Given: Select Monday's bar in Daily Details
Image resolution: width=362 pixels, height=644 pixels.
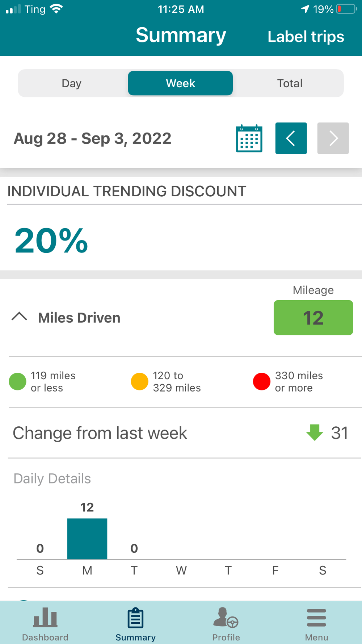Looking at the screenshot, I should click(x=87, y=539).
